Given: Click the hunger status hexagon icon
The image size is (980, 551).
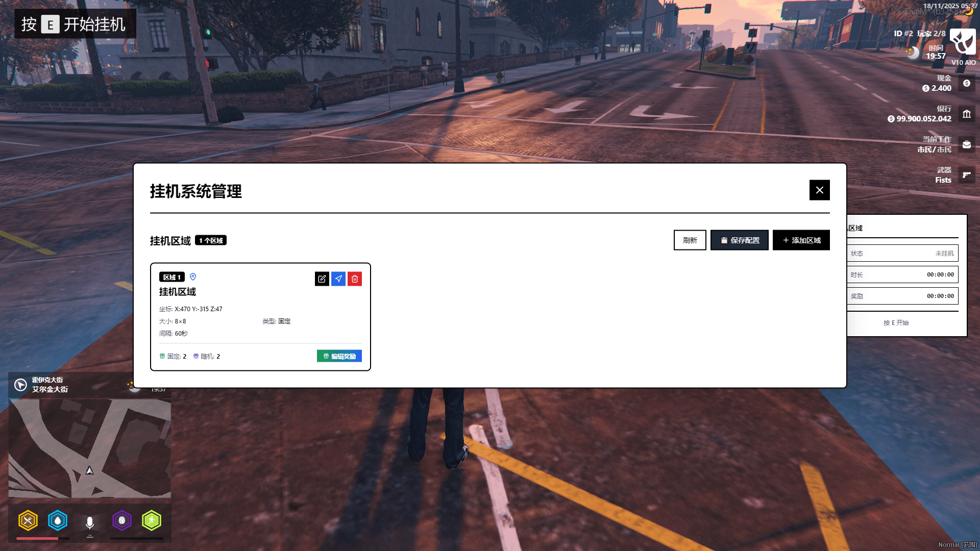Looking at the screenshot, I should pyautogui.click(x=28, y=521).
